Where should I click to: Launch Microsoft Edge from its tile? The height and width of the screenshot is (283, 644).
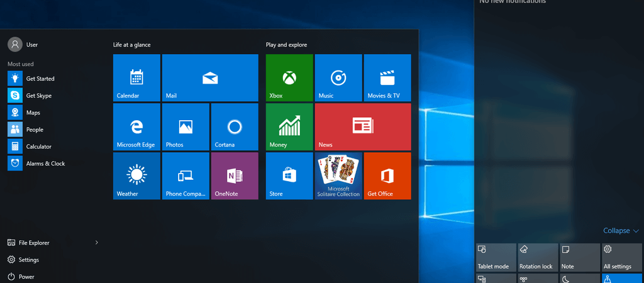point(136,126)
